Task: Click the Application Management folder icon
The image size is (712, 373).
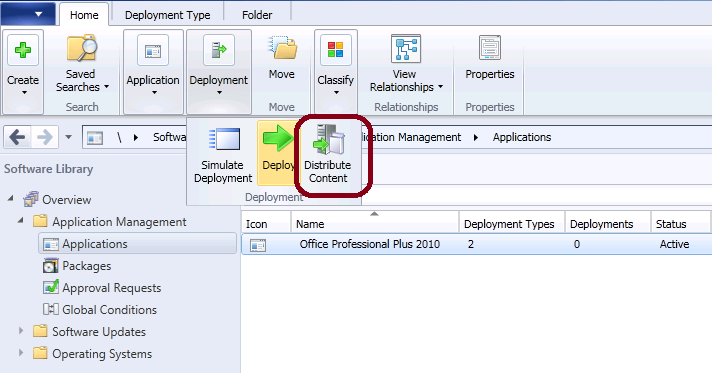Action: click(40, 221)
